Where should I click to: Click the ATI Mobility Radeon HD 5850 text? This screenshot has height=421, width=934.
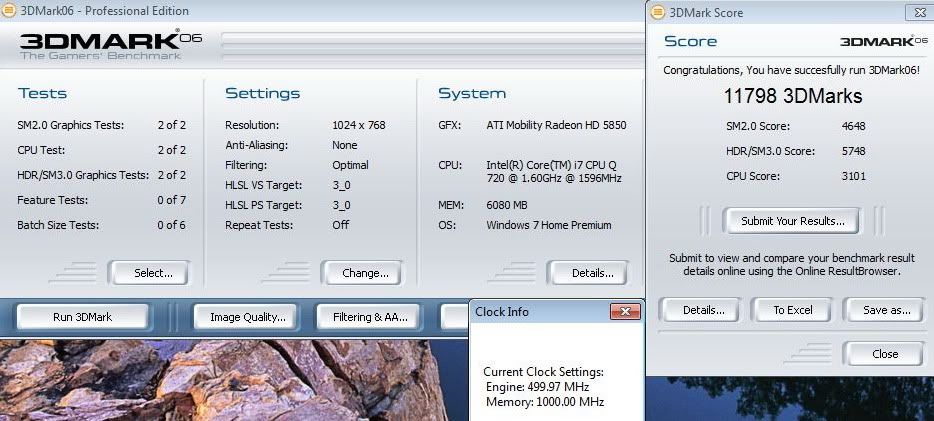click(x=556, y=125)
